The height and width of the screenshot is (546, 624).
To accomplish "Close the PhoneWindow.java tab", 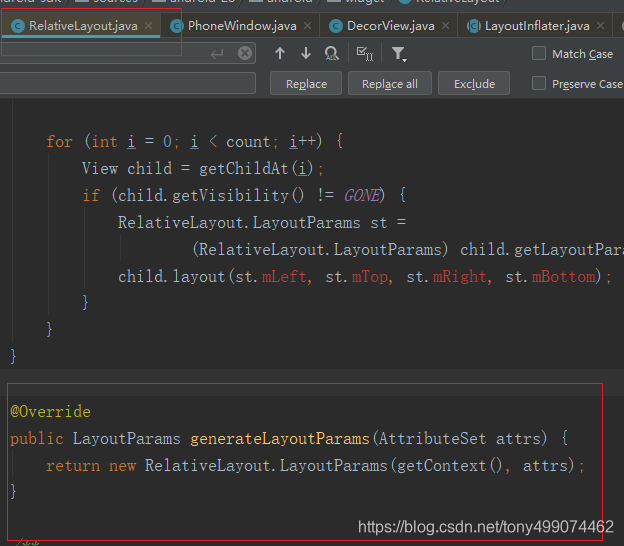I will (308, 26).
